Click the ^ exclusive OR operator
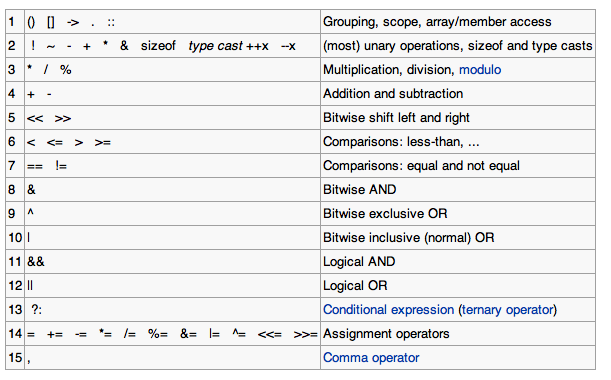611x380 pixels. (x=30, y=212)
